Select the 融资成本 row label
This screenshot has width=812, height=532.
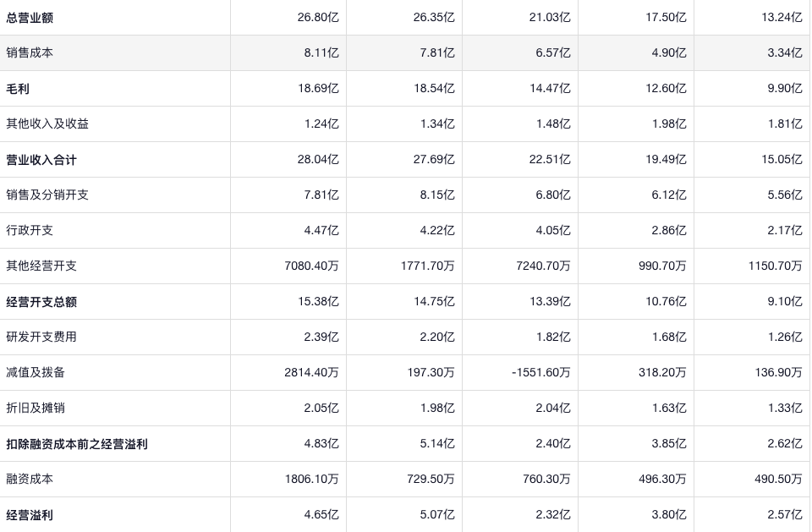[30, 479]
